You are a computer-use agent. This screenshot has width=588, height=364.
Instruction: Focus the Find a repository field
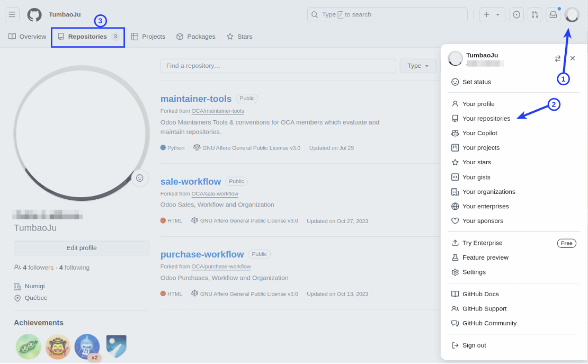pos(278,66)
